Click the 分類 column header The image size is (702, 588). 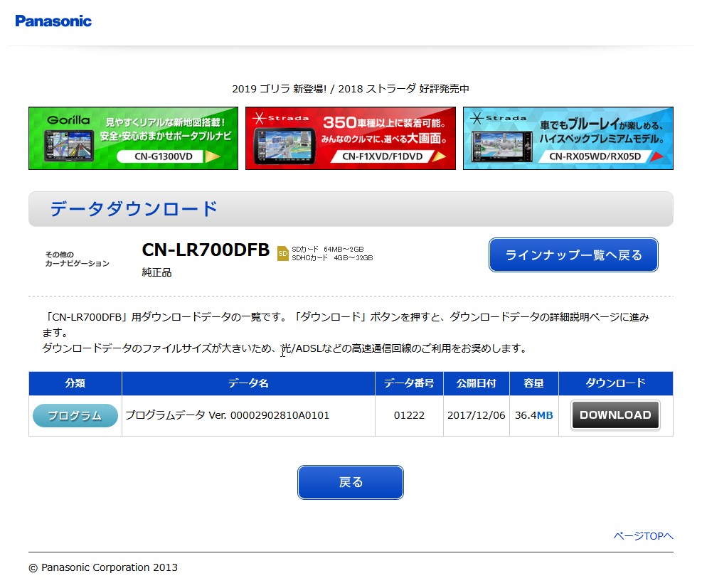point(75,383)
